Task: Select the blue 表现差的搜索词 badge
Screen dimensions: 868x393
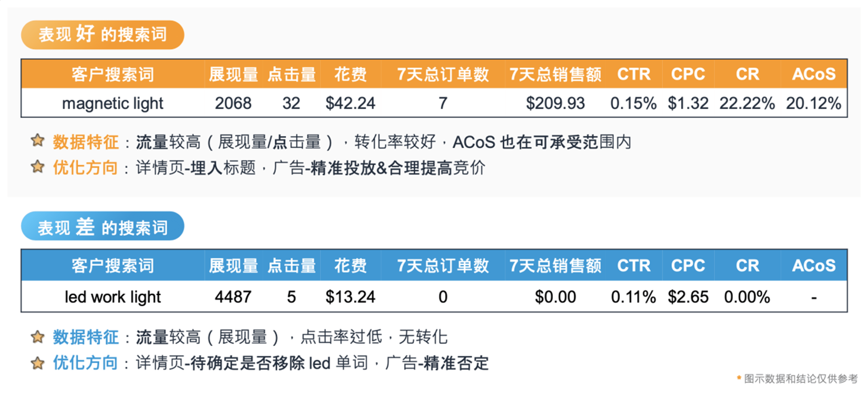Action: point(102,226)
